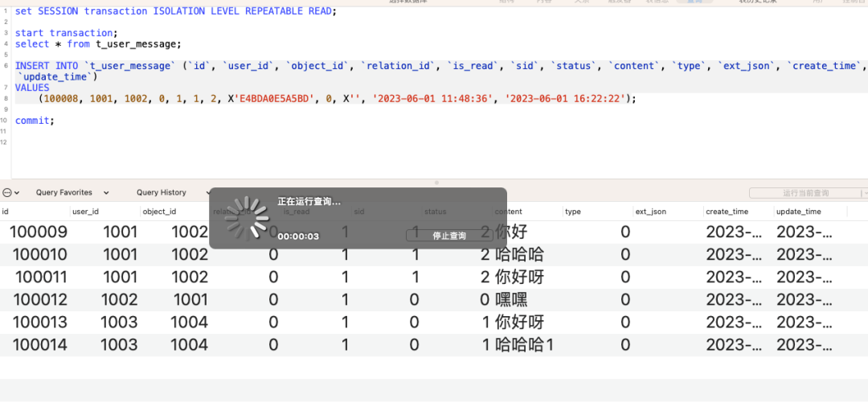Click the 运行当前查询 run query button

click(x=805, y=193)
